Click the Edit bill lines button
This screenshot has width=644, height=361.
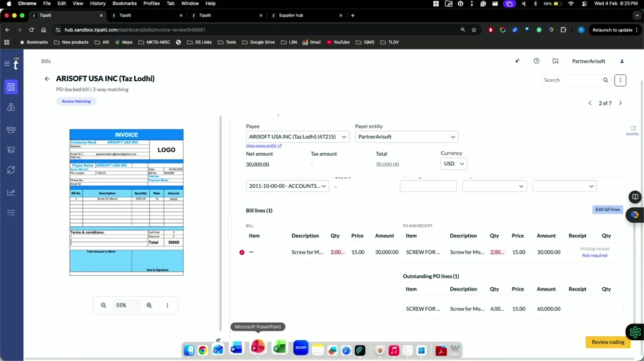[x=608, y=209]
